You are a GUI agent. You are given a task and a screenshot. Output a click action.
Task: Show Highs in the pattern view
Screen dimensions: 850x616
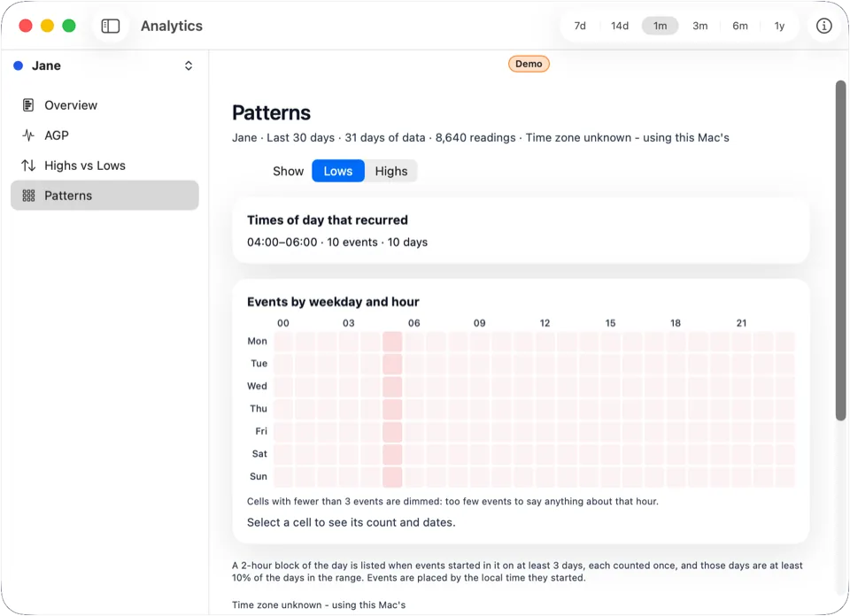point(390,171)
